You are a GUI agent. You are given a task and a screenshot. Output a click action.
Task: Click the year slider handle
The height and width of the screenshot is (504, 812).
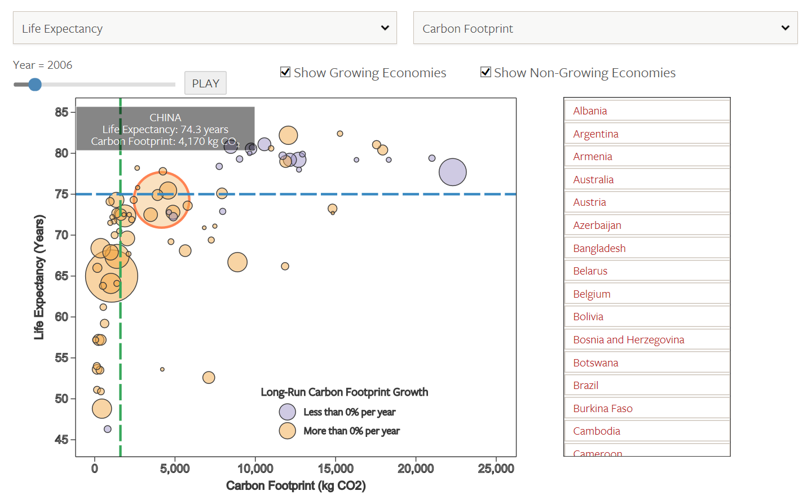click(x=35, y=85)
